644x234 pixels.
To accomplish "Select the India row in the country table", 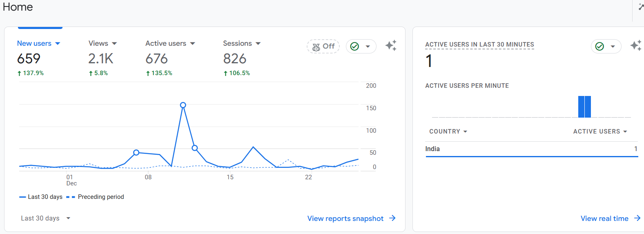I will pyautogui.click(x=531, y=149).
